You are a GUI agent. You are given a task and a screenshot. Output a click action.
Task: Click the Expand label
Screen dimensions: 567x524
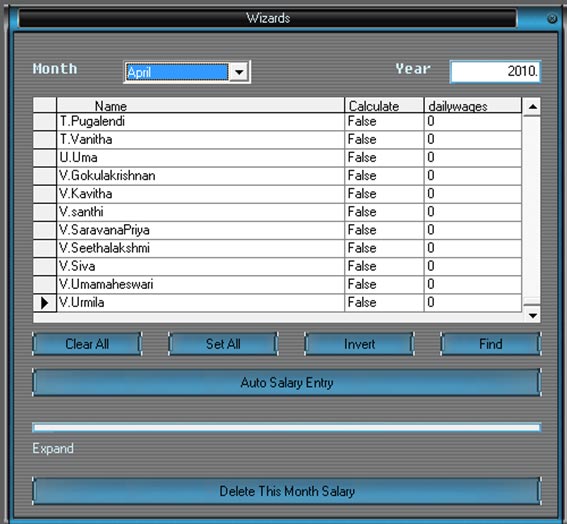[53, 448]
